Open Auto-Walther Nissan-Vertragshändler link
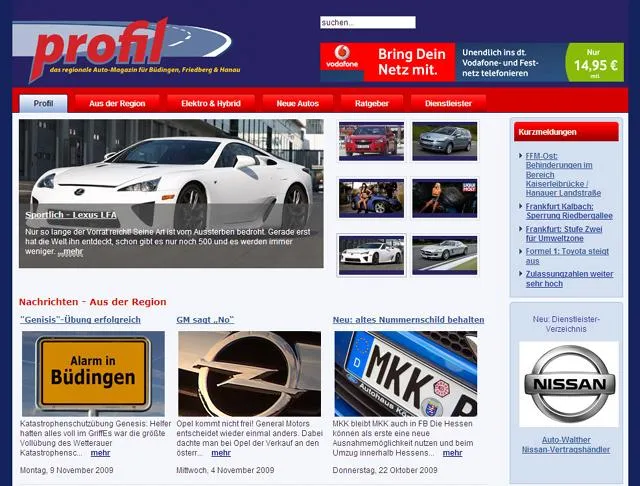640x486 pixels. pos(566,445)
